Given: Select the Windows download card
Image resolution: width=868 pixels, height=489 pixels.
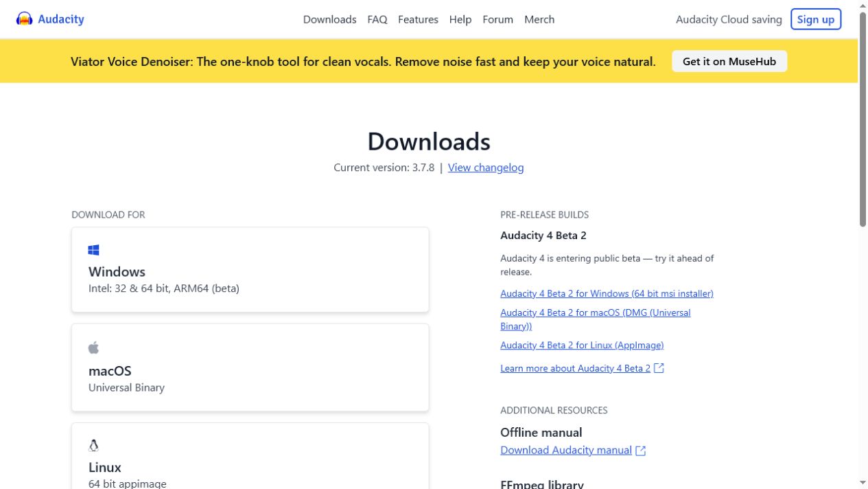Looking at the screenshot, I should [250, 270].
